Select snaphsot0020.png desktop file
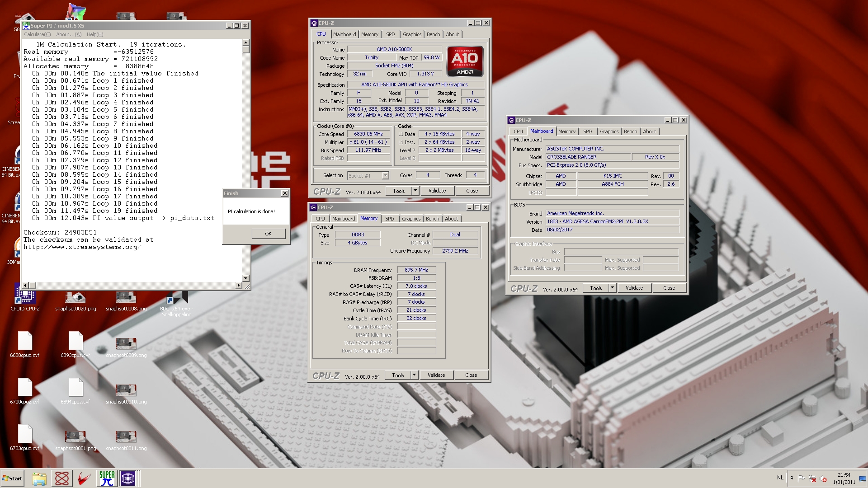868x488 pixels. tap(75, 301)
